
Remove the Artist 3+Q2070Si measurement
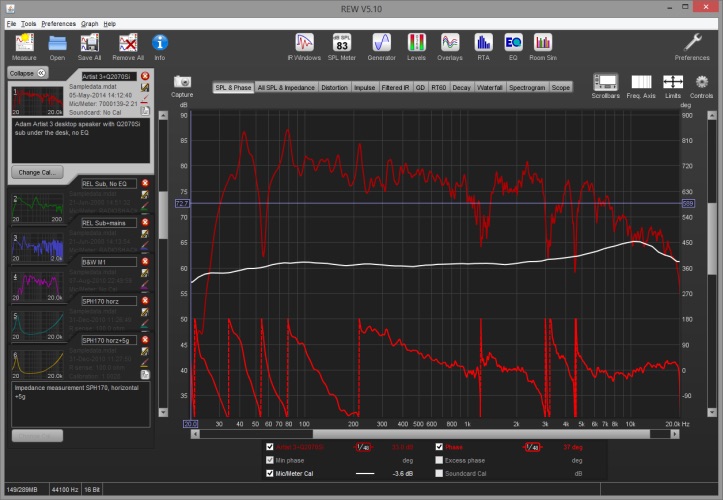coord(145,76)
